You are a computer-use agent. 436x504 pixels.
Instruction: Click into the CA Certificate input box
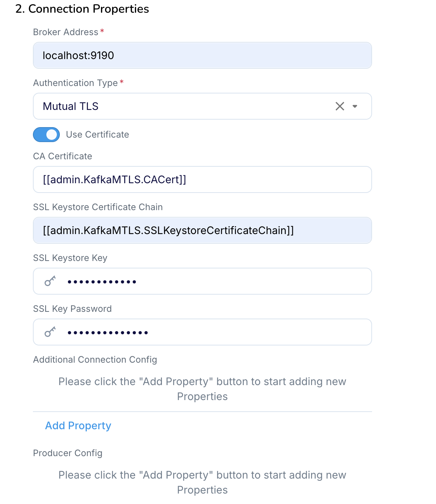(x=202, y=179)
